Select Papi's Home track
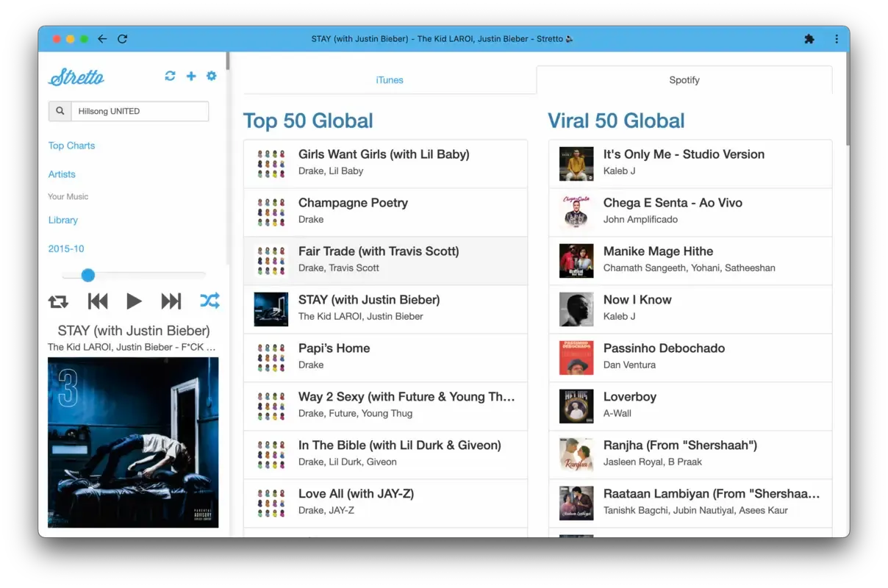 click(385, 358)
